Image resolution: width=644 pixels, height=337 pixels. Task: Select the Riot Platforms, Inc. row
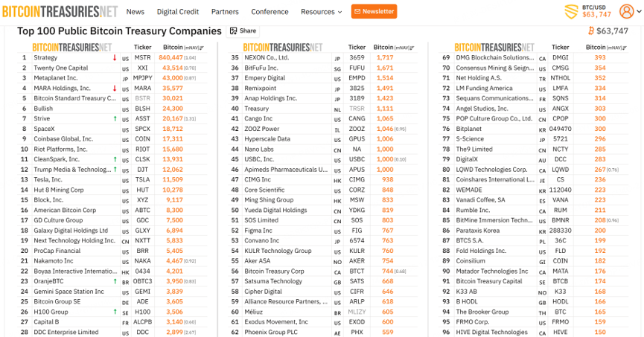(111, 150)
